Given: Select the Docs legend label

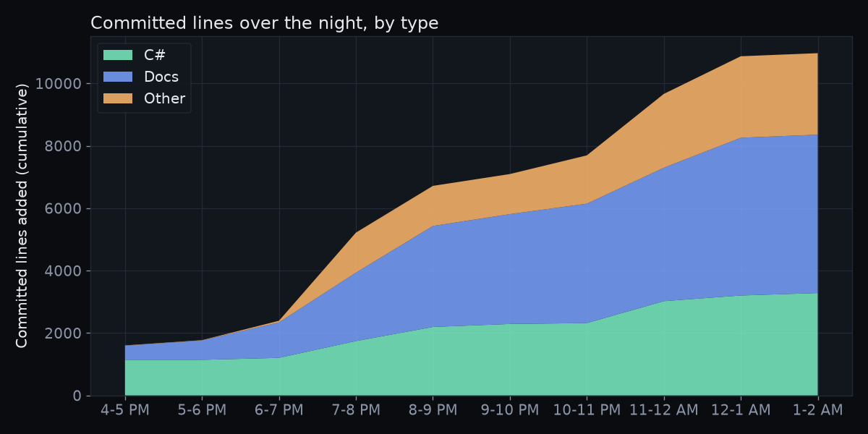Looking at the screenshot, I should click(161, 77).
